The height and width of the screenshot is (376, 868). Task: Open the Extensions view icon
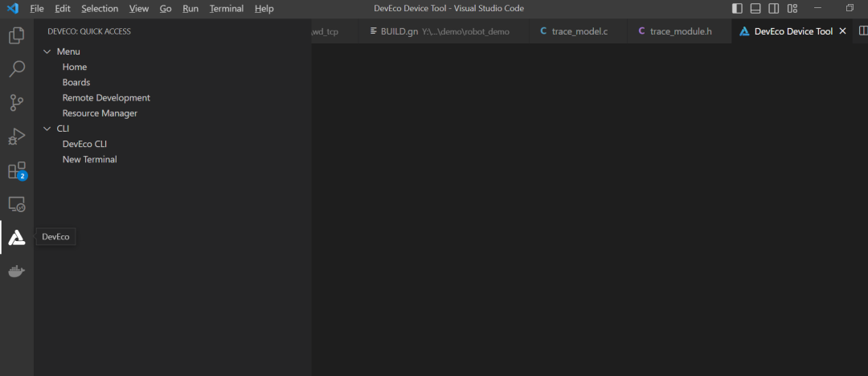tap(17, 170)
